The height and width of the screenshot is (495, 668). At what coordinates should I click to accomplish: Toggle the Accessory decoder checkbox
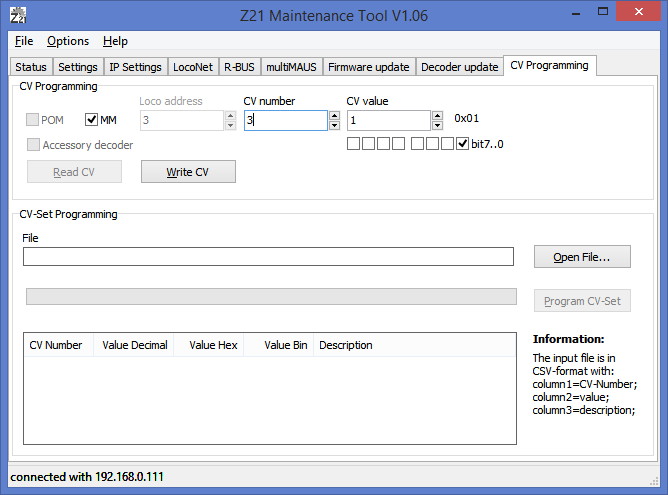click(x=33, y=144)
